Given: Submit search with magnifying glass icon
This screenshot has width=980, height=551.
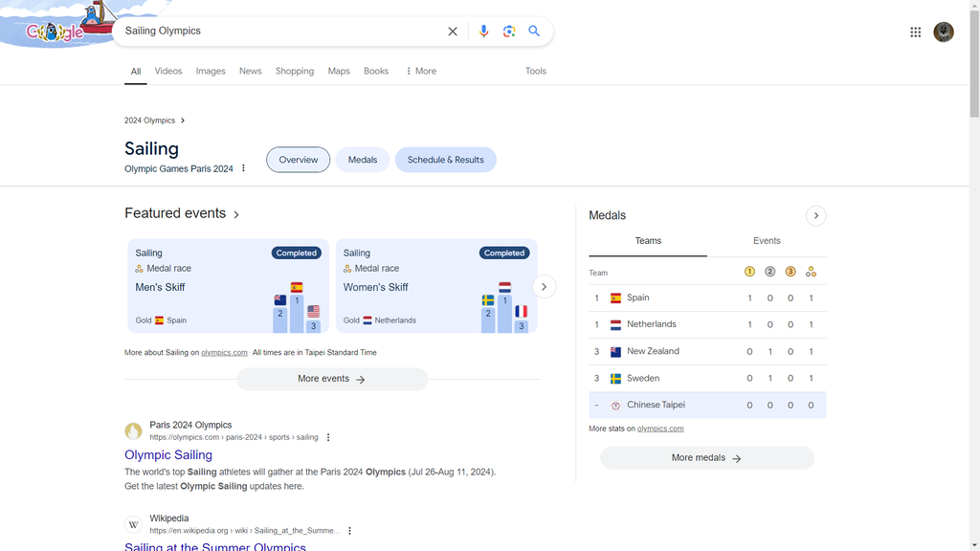Looking at the screenshot, I should tap(534, 32).
